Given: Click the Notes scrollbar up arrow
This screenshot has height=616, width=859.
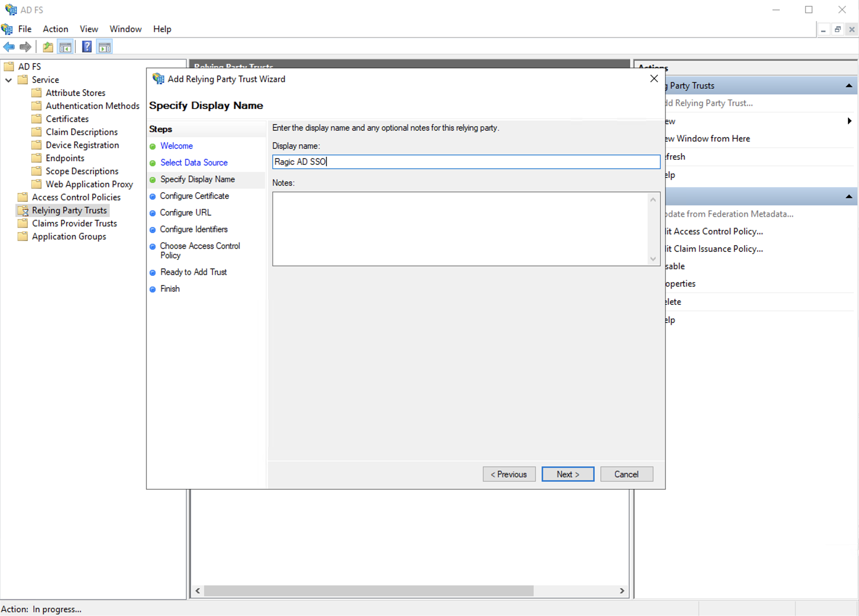Looking at the screenshot, I should click(x=653, y=200).
